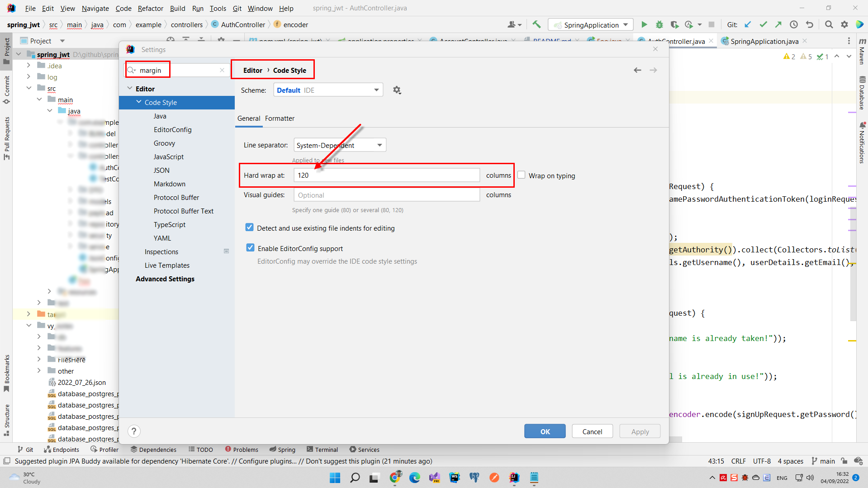Open the Bookmarks tool window
The height and width of the screenshot is (488, 868).
6,374
